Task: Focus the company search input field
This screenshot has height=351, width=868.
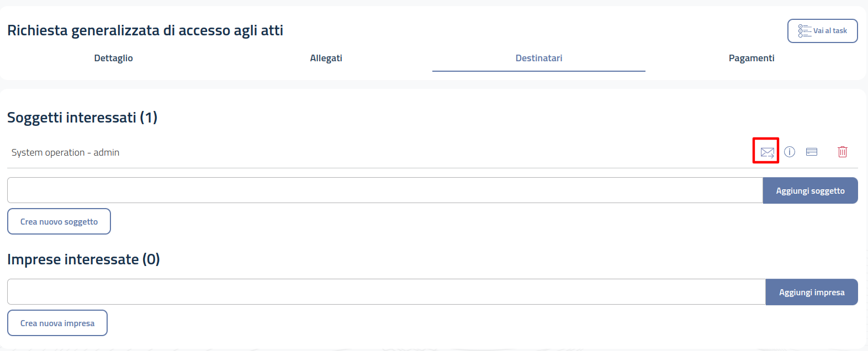Action: [386, 292]
